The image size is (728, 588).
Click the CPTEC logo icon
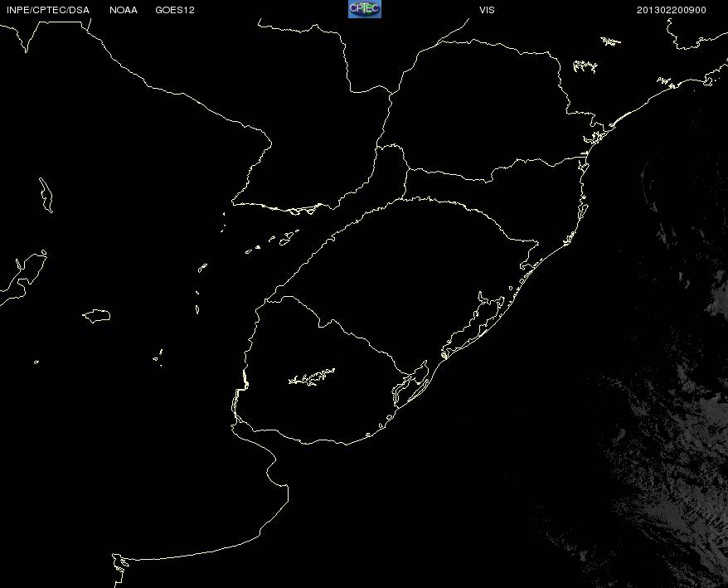tap(365, 9)
